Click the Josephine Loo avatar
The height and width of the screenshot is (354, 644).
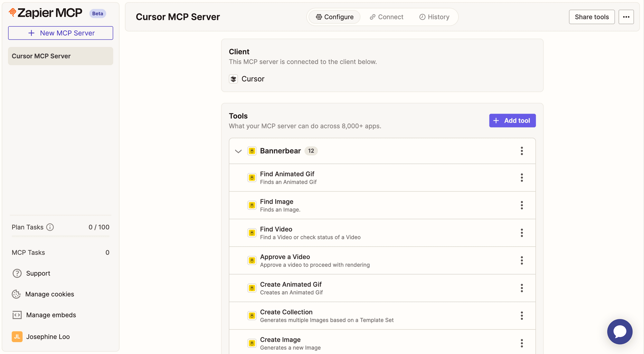pyautogui.click(x=17, y=337)
